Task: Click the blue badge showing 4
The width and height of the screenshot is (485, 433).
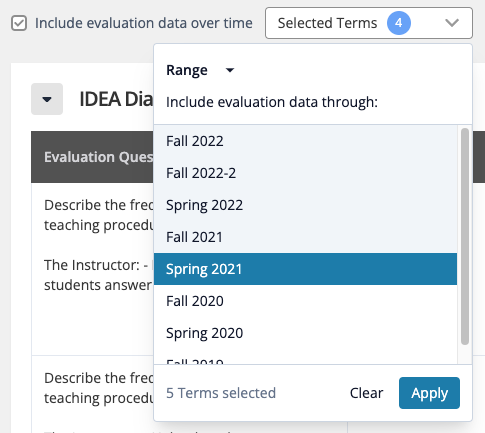Action: (x=399, y=23)
